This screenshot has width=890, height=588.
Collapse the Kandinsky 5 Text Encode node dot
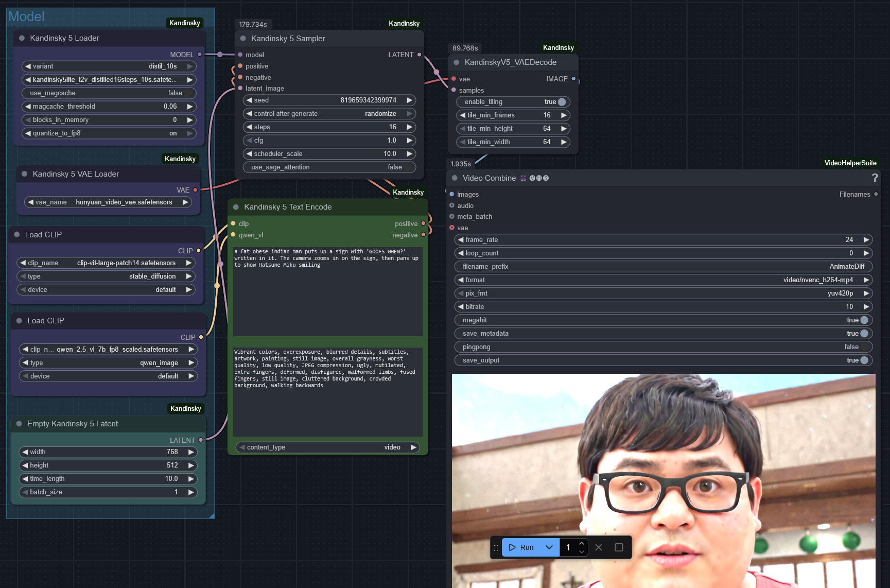pos(236,207)
